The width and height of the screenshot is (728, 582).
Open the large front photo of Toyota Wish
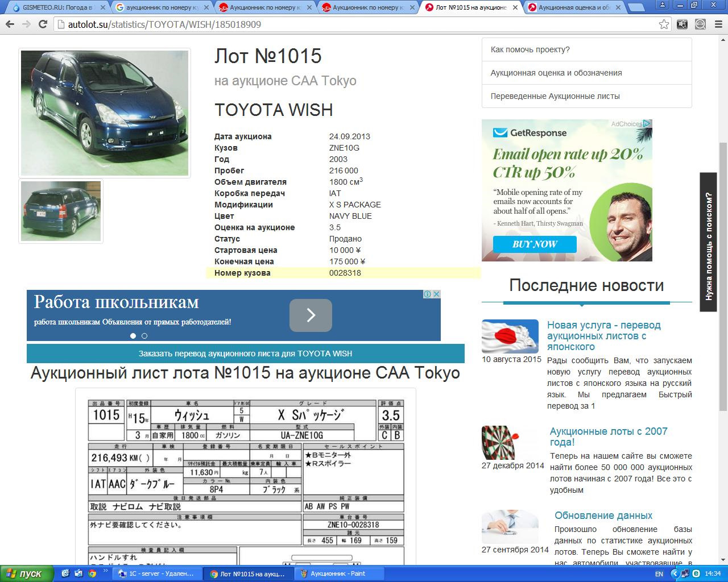pyautogui.click(x=105, y=113)
